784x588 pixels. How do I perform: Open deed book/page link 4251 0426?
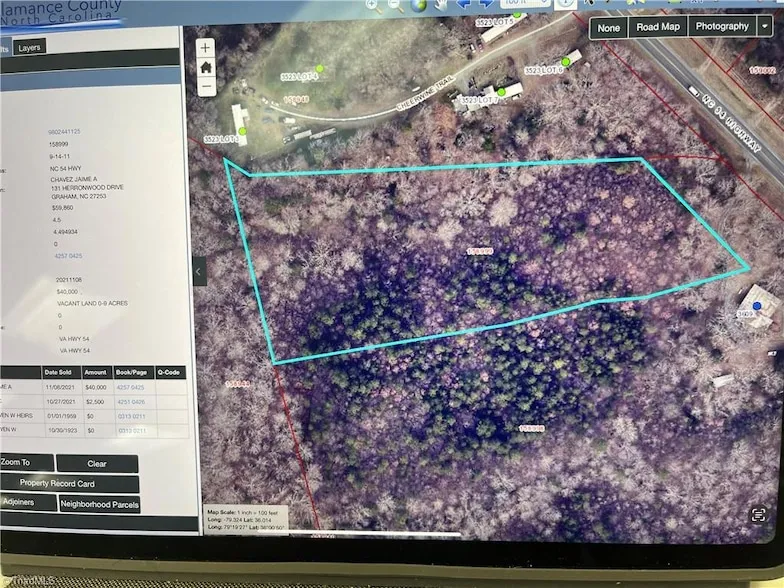[x=131, y=401]
